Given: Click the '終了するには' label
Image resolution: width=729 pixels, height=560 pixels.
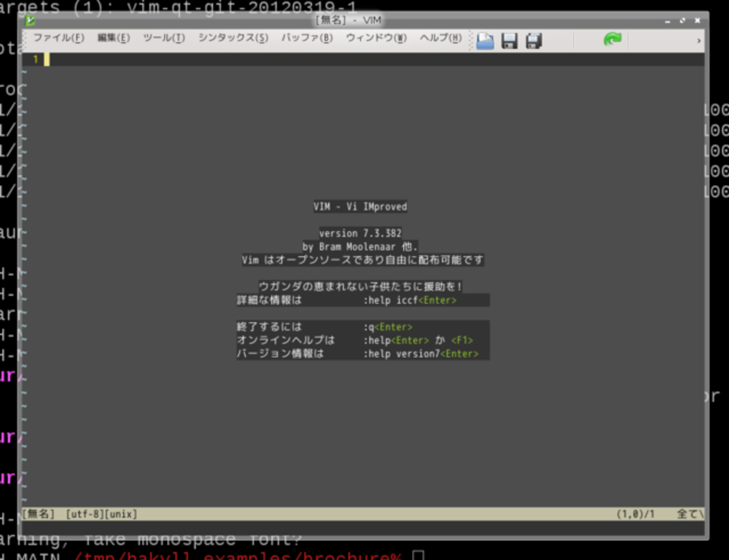Looking at the screenshot, I should [269, 327].
